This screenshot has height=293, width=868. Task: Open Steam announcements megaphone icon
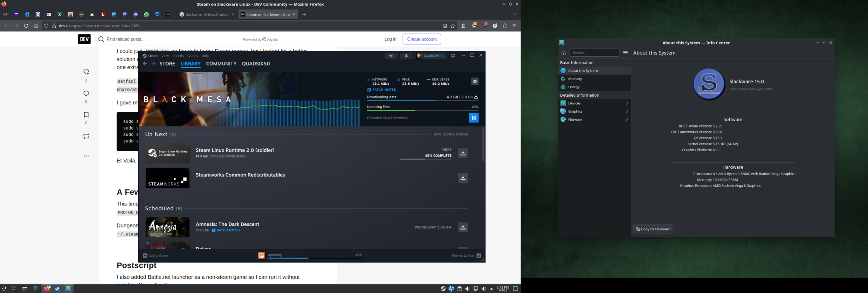pyautogui.click(x=391, y=56)
